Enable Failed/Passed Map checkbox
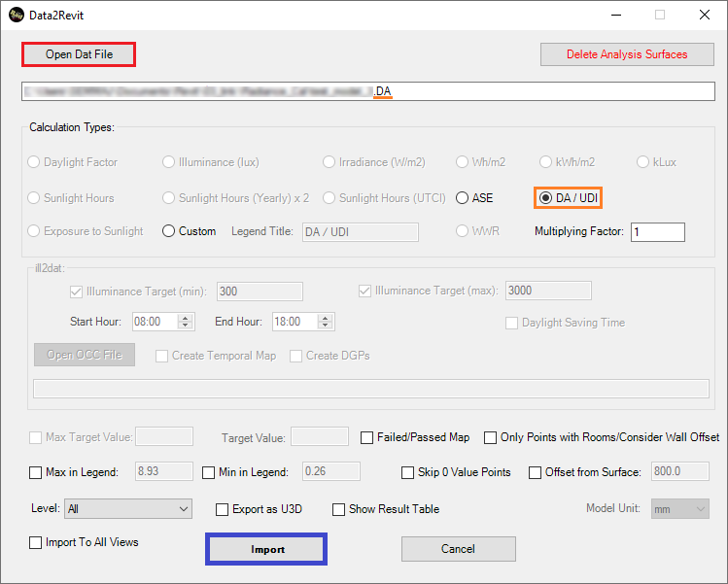 pos(366,438)
